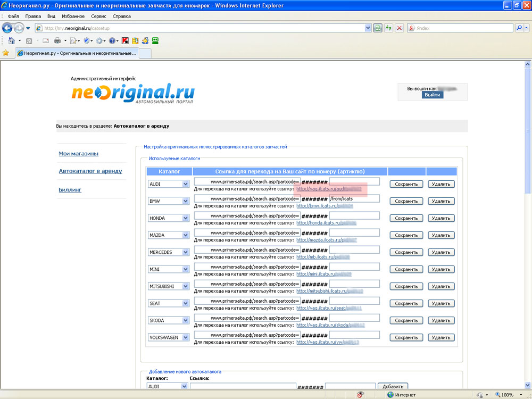Open the zoom level dropdown arrow
The height and width of the screenshot is (399, 532).
tap(521, 395)
